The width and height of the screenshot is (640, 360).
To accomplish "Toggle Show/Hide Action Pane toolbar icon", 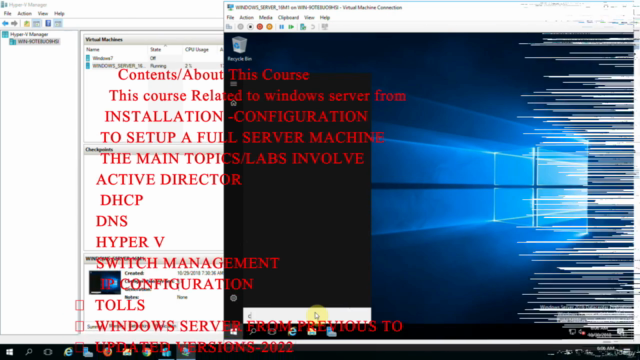I will [58, 24].
